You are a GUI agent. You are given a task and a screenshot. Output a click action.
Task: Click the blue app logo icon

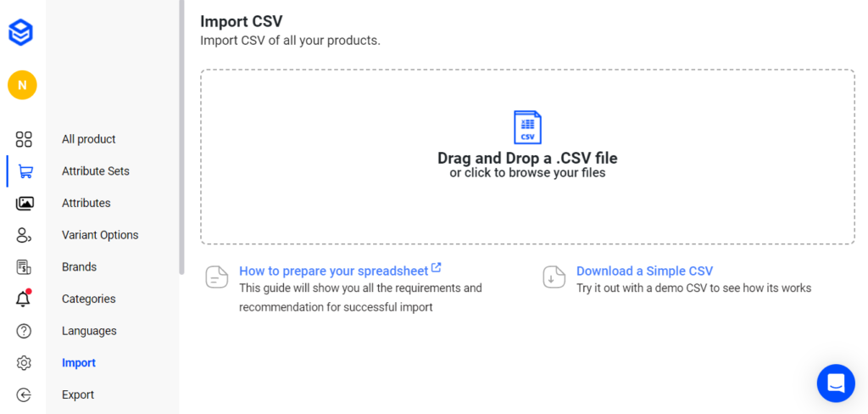coord(21,33)
